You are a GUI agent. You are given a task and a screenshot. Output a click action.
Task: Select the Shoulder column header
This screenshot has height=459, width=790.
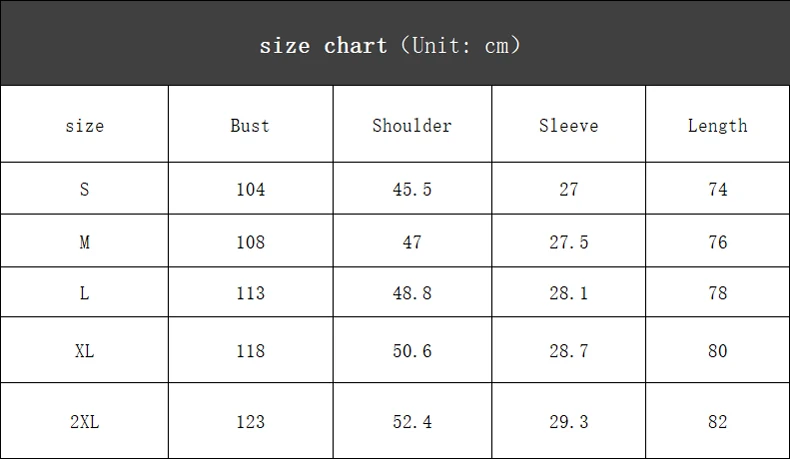[x=412, y=125]
